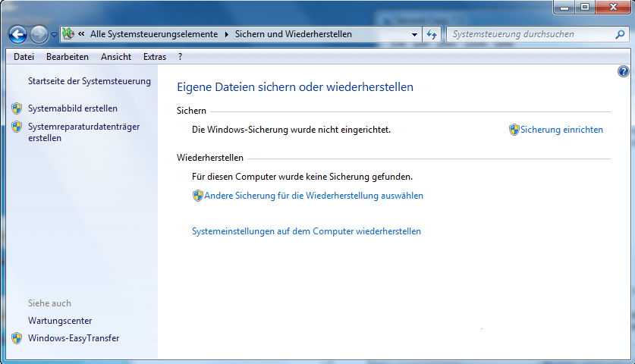Image resolution: width=635 pixels, height=364 pixels.
Task: Click the magnifier icon in the search box
Action: (x=620, y=34)
